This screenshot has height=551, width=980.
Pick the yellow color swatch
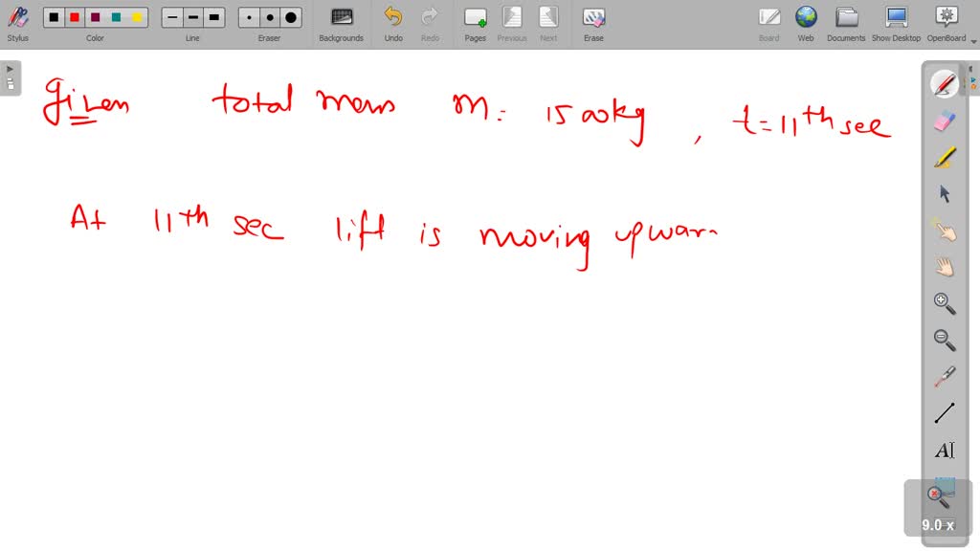click(137, 17)
